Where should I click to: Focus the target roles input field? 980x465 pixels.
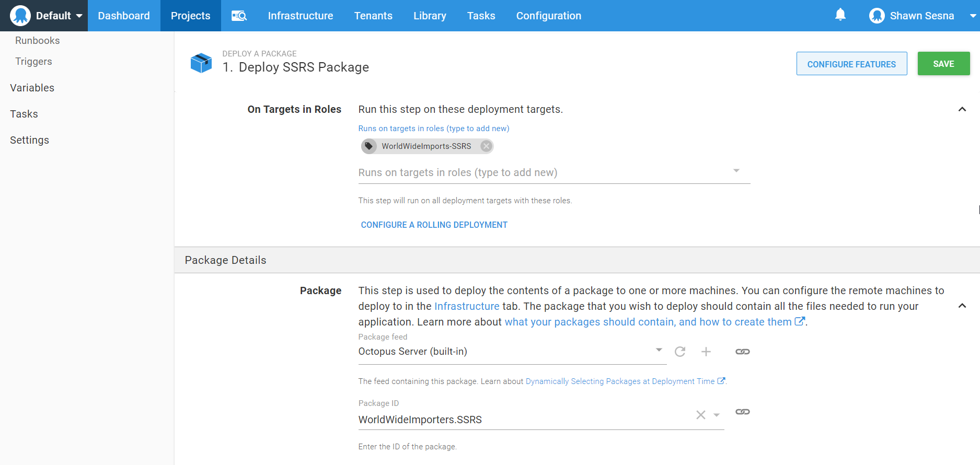tap(544, 172)
